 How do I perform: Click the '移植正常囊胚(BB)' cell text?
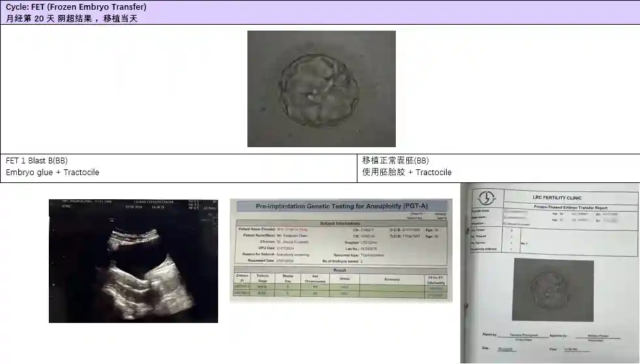pyautogui.click(x=396, y=161)
